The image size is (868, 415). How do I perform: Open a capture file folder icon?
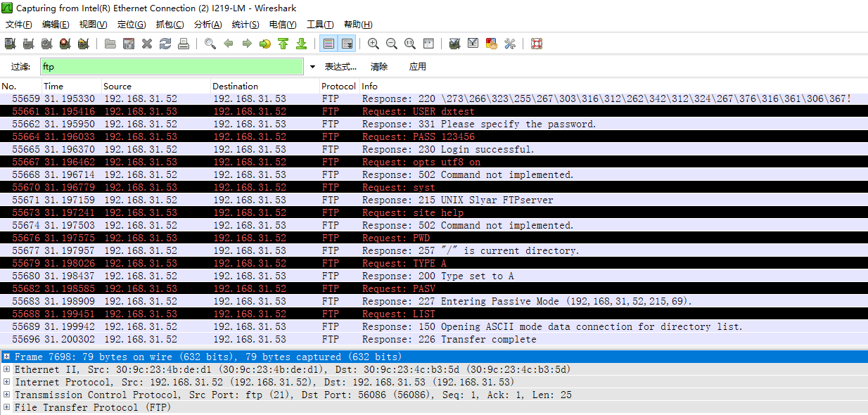110,44
